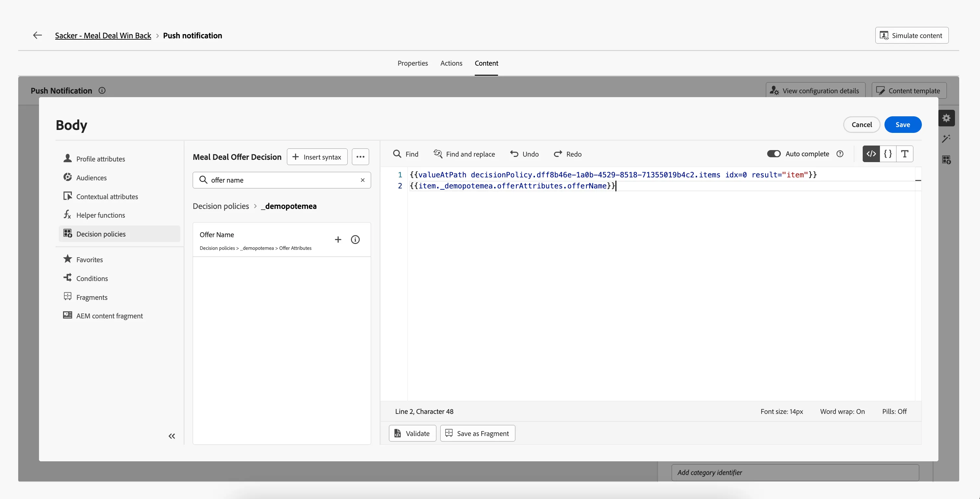Click the offer name search field
This screenshot has width=980, height=499.
(281, 180)
